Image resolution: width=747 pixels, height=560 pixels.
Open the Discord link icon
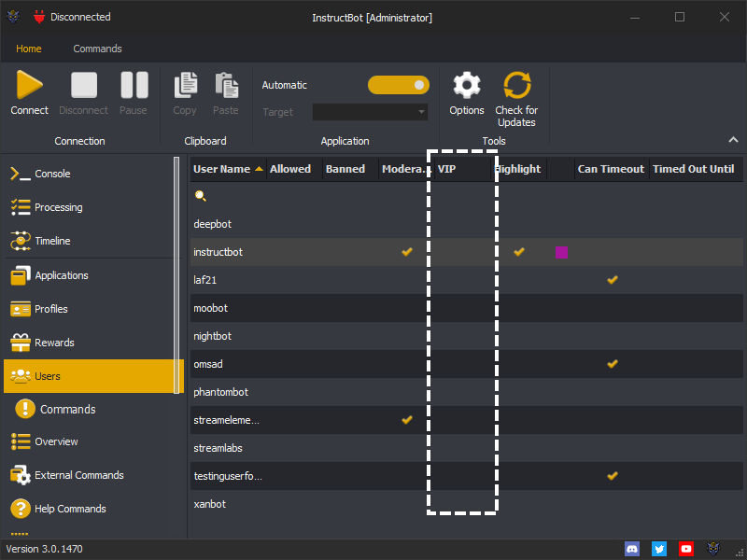coord(632,549)
